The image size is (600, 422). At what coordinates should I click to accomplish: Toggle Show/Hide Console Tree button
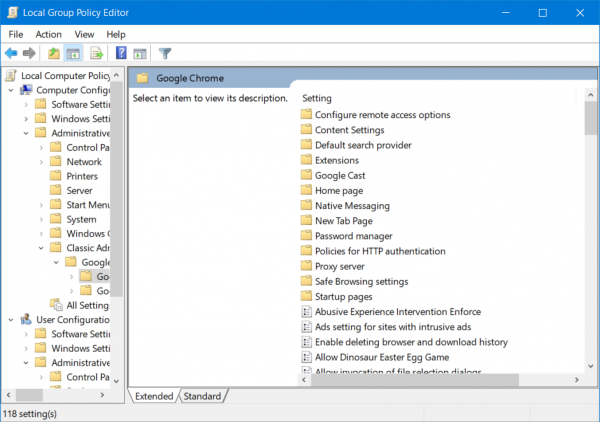pos(73,53)
